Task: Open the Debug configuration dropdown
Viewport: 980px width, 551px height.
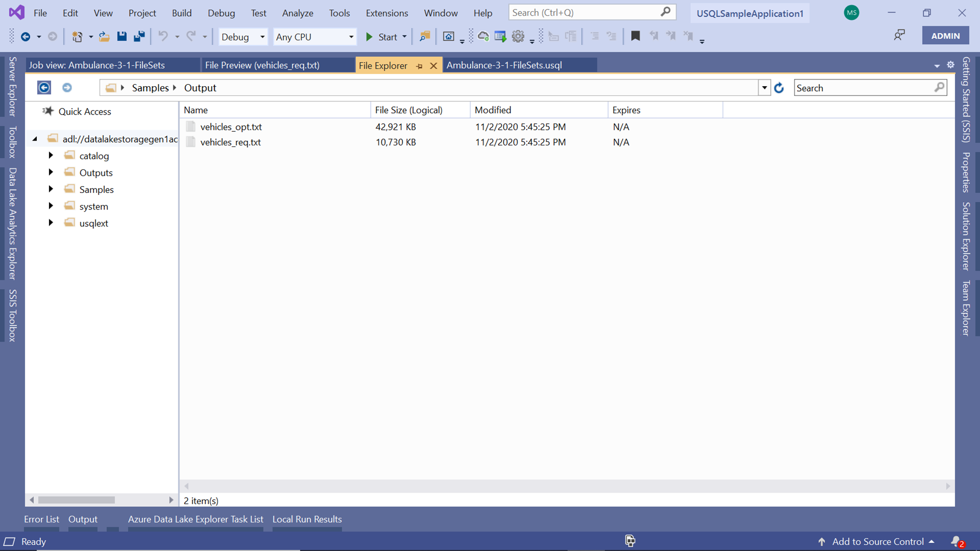Action: (262, 37)
